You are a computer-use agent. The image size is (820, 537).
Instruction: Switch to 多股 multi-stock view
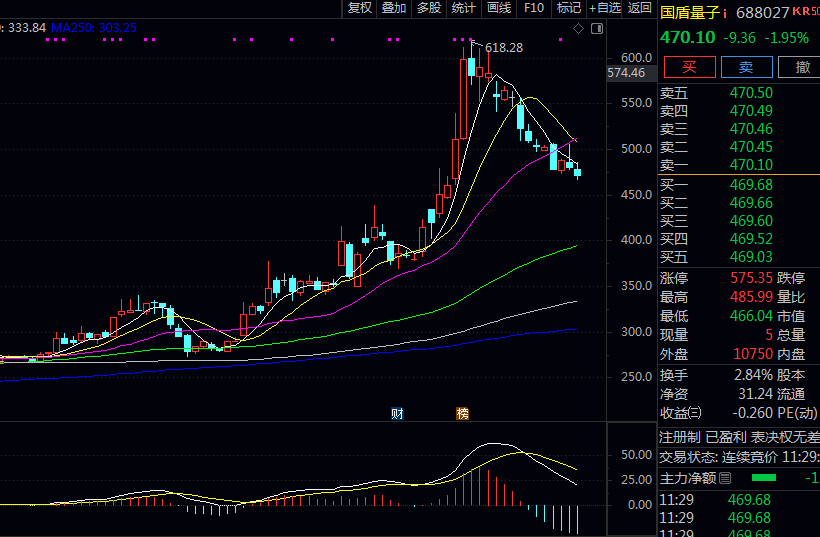coord(429,8)
